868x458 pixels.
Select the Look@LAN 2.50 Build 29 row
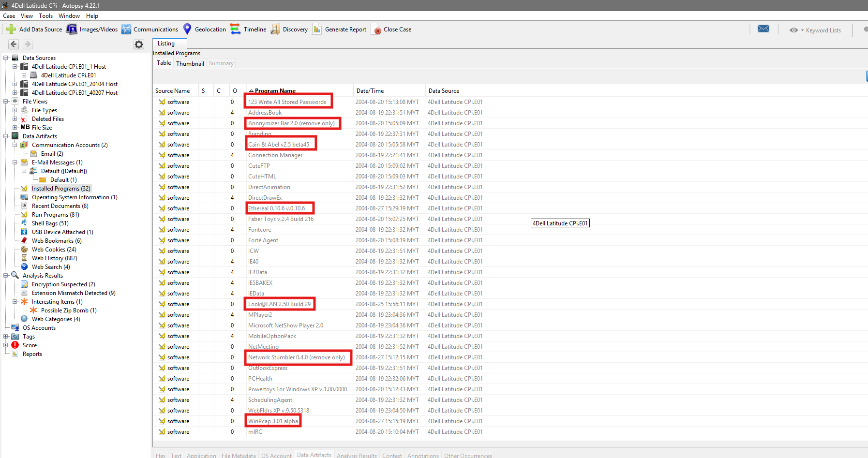[510, 304]
